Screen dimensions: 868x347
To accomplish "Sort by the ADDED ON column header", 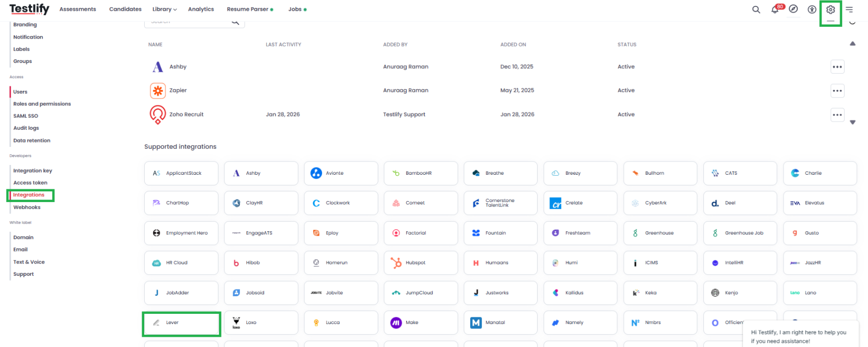I will pyautogui.click(x=513, y=44).
